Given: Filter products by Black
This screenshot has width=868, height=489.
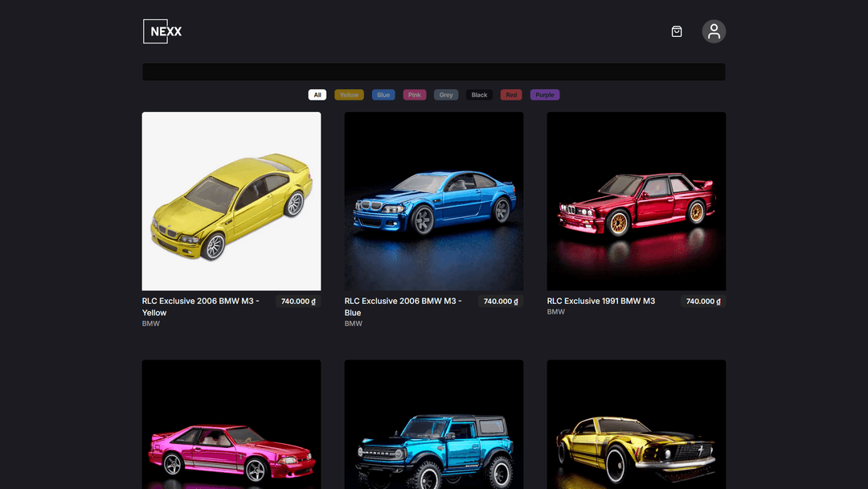Looking at the screenshot, I should 479,95.
